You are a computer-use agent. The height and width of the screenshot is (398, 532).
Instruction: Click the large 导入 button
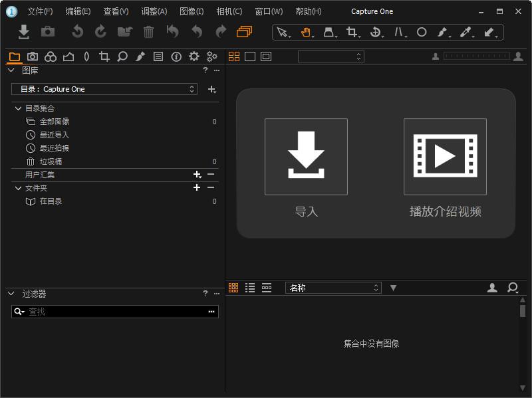pos(306,157)
